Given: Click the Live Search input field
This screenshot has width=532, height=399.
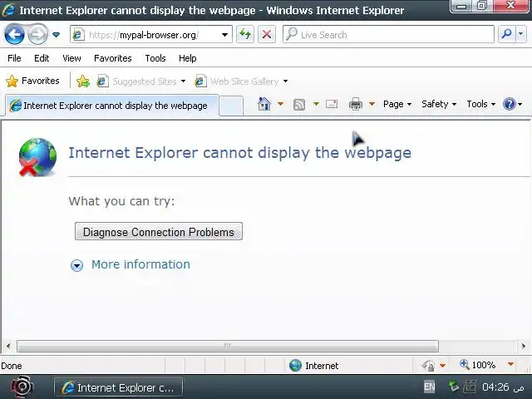Looking at the screenshot, I should 388,34.
